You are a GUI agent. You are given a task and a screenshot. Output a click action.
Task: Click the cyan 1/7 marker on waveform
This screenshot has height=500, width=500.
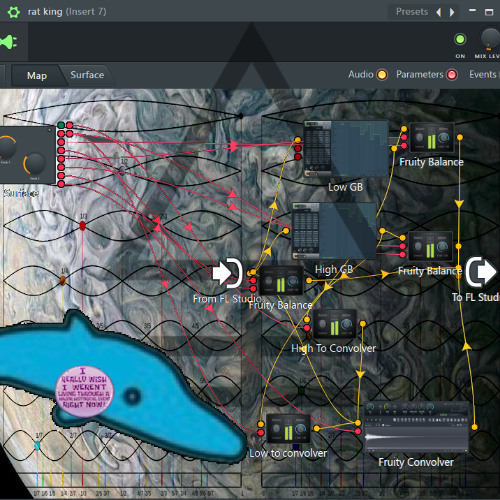coord(37,445)
